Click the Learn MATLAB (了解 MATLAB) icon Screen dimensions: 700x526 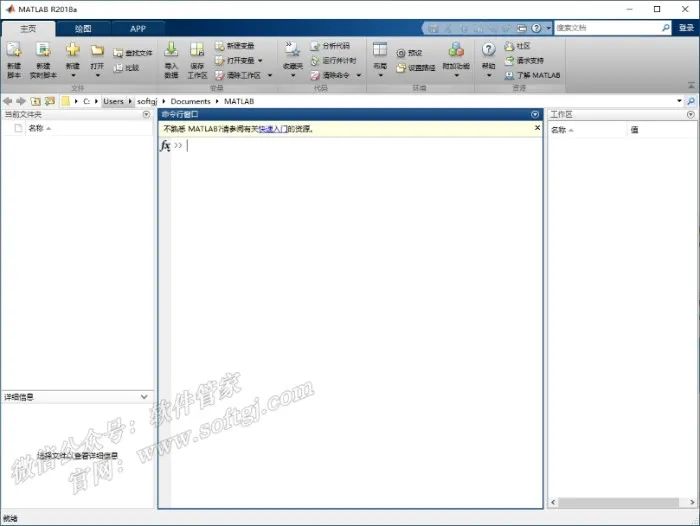click(509, 75)
